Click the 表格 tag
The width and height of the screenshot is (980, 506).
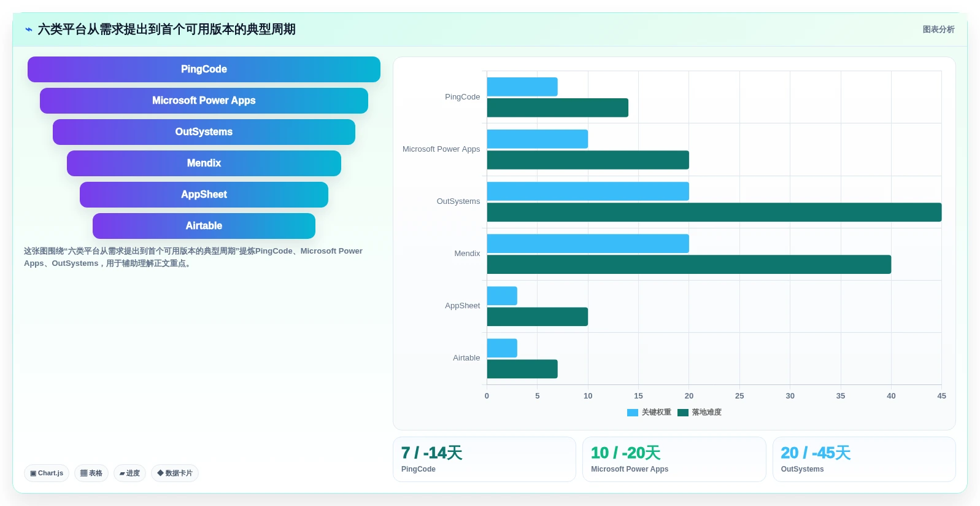coord(91,473)
